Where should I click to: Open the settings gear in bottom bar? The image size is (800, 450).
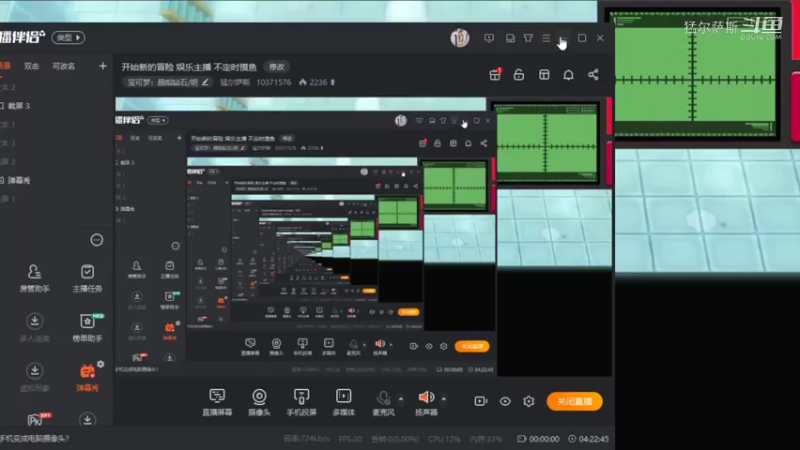click(529, 402)
